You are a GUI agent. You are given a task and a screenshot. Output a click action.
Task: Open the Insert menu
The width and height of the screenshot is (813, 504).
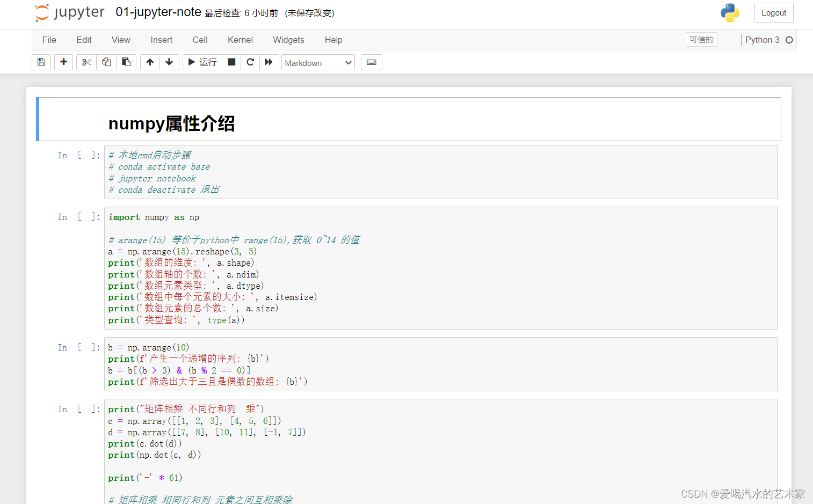162,40
